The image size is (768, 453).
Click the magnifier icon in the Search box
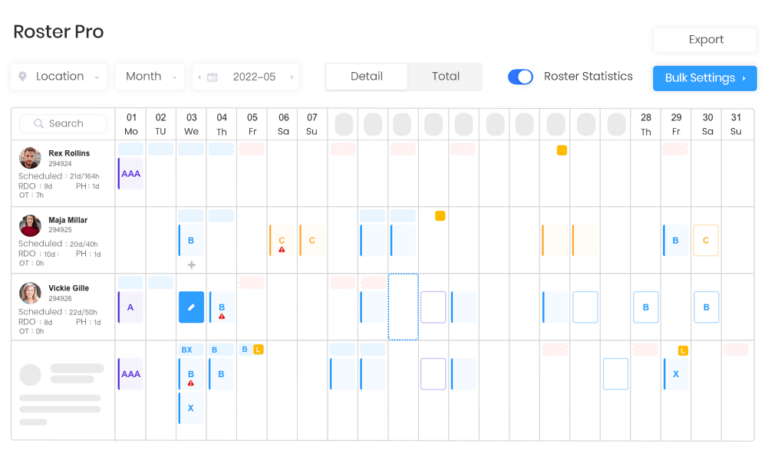click(x=38, y=124)
